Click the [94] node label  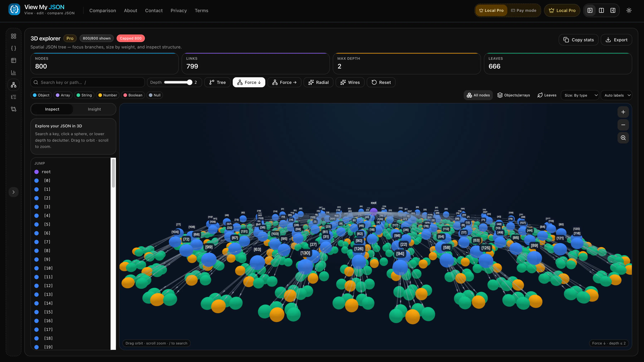point(400,253)
